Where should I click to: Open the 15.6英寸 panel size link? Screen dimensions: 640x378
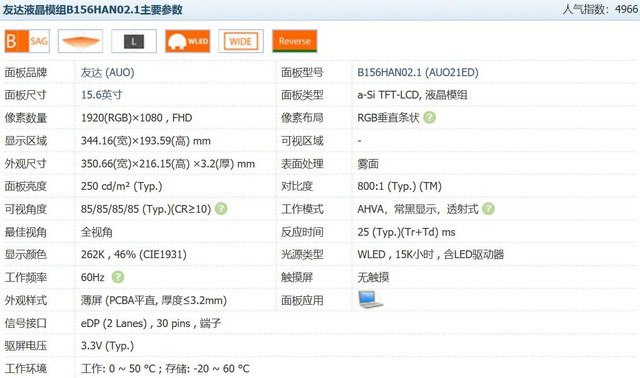tap(102, 95)
